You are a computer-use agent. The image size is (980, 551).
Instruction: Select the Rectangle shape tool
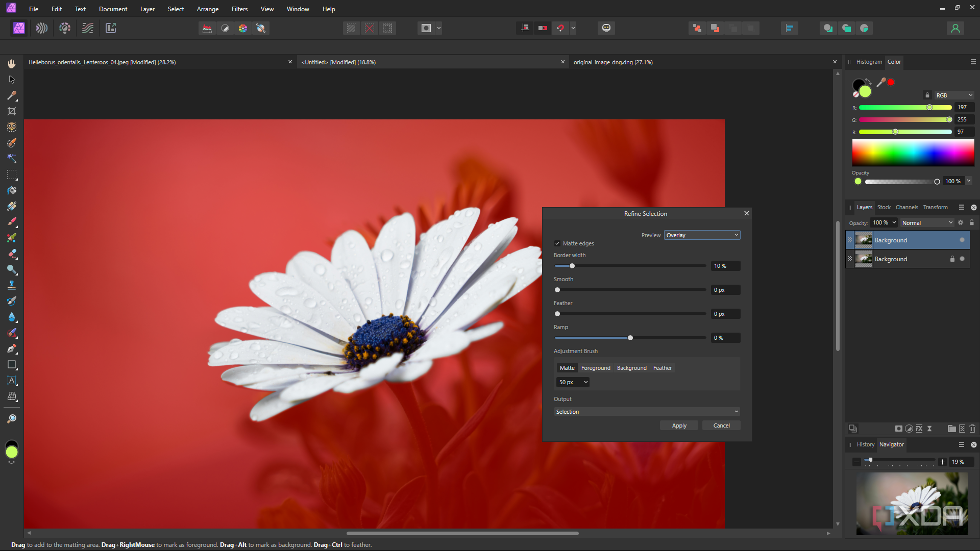point(12,365)
